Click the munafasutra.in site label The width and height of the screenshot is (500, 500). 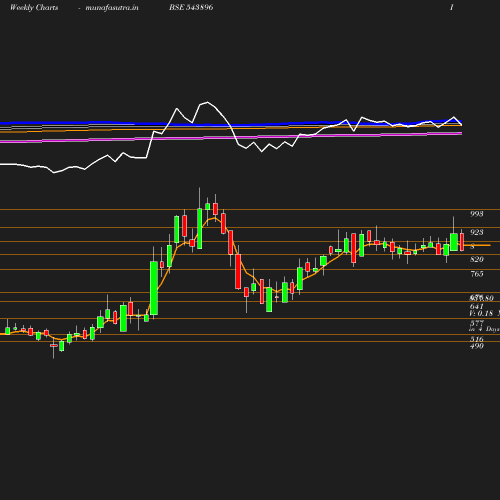(x=112, y=7)
